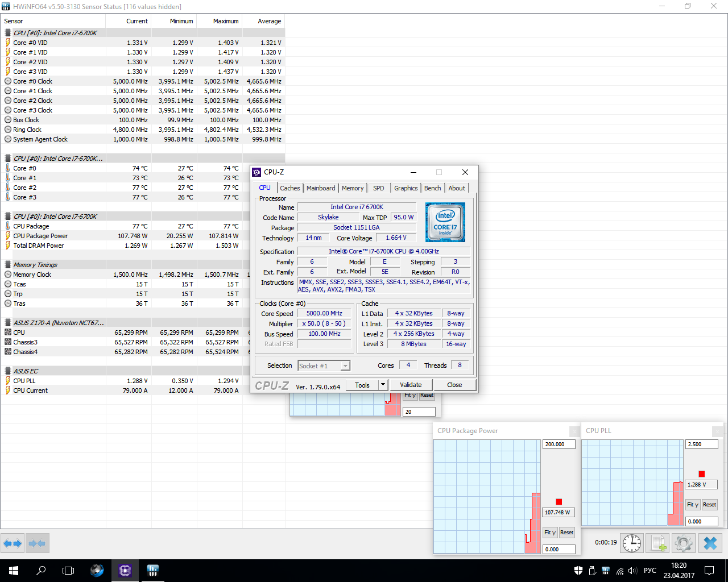Select the CPU tab in CPU-Z
This screenshot has height=582, width=728.
265,188
